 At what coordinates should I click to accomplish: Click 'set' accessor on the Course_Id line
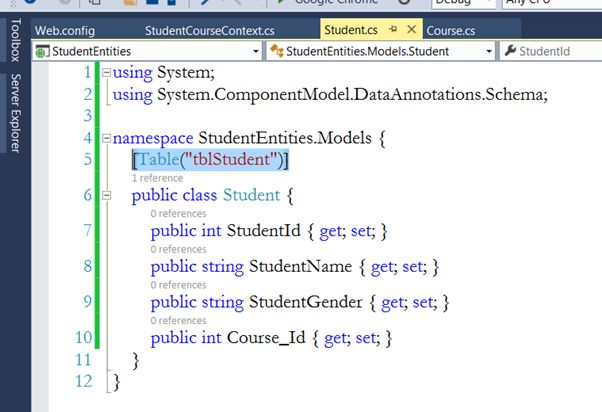pos(365,338)
